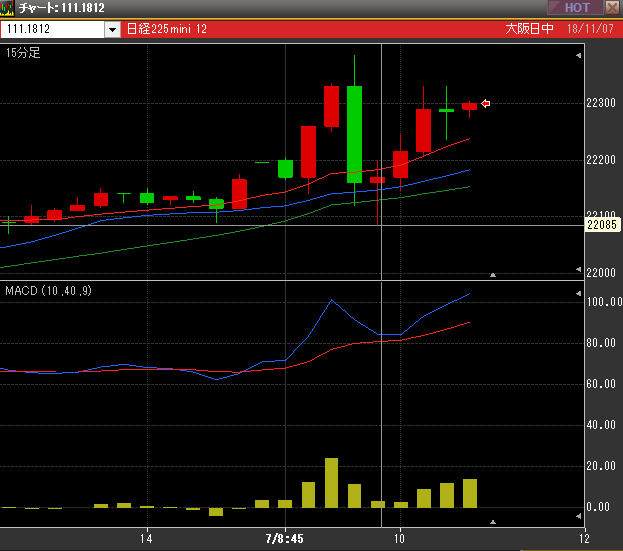Click the 100.00 MACD axis label
This screenshot has height=551, width=623.
[604, 302]
